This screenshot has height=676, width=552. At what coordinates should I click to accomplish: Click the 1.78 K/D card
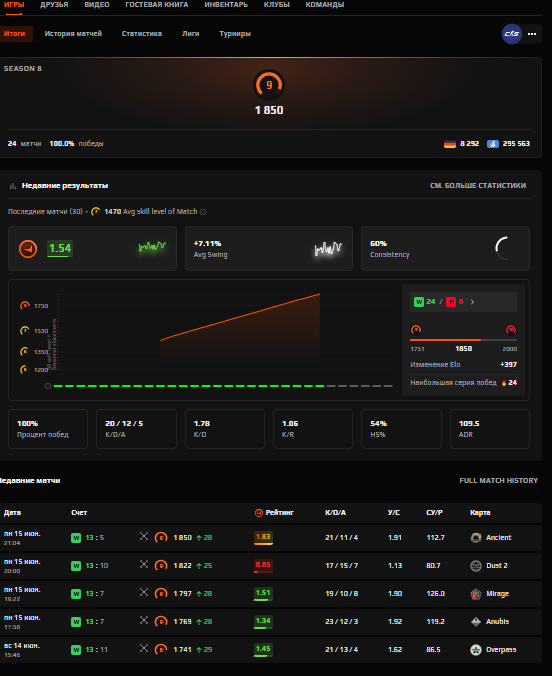click(x=225, y=429)
